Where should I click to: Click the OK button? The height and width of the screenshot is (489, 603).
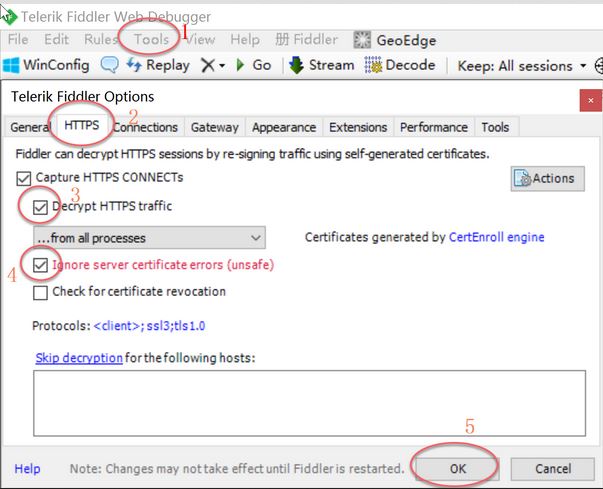(455, 468)
